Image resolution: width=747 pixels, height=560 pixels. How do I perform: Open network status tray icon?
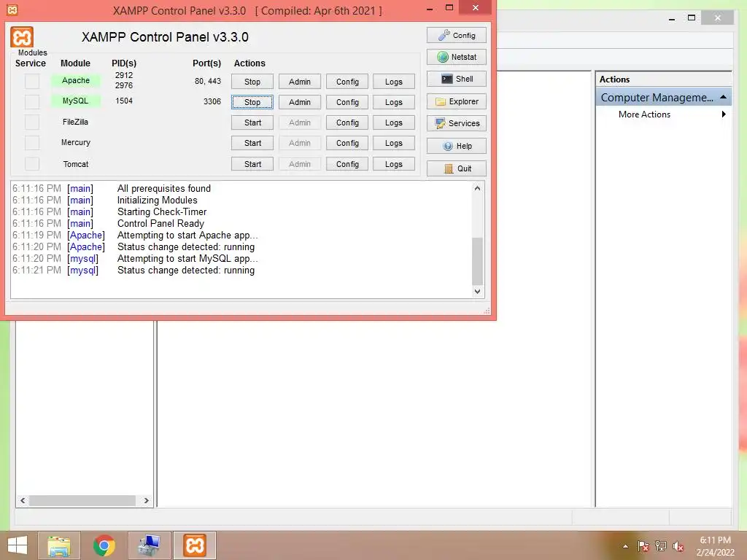click(x=660, y=546)
